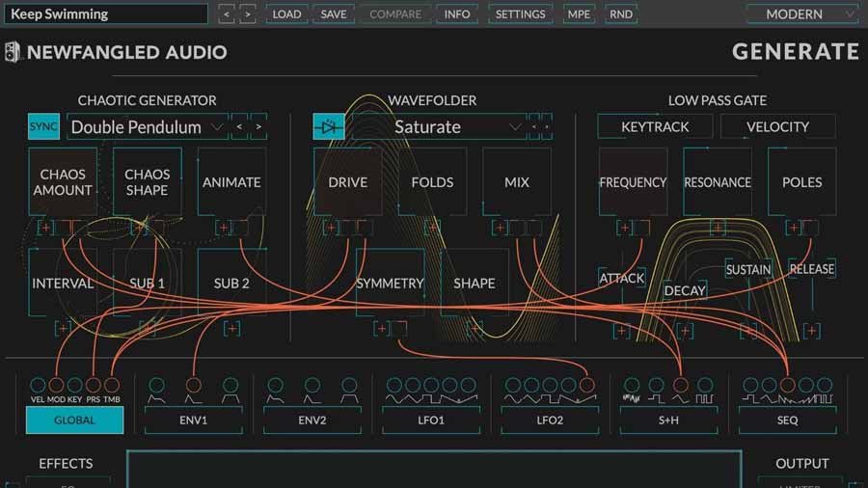Select previous chaotic generator type arrow
This screenshot has height=488, width=868.
pyautogui.click(x=239, y=126)
